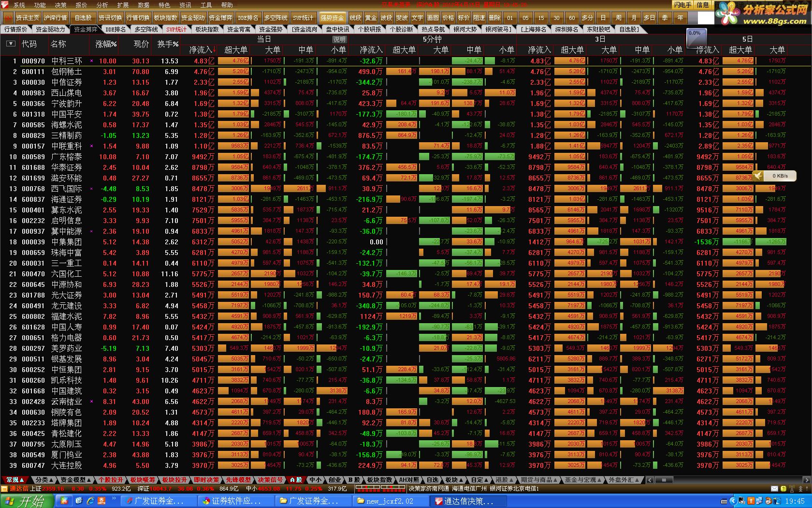
Task: Click the 画圆 circle drawing tool
Action: 433,18
